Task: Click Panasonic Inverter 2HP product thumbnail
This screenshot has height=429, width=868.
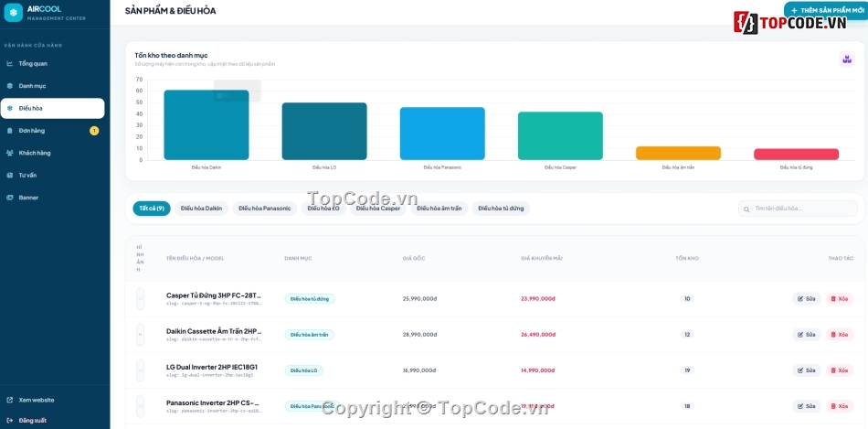Action: pyautogui.click(x=140, y=406)
